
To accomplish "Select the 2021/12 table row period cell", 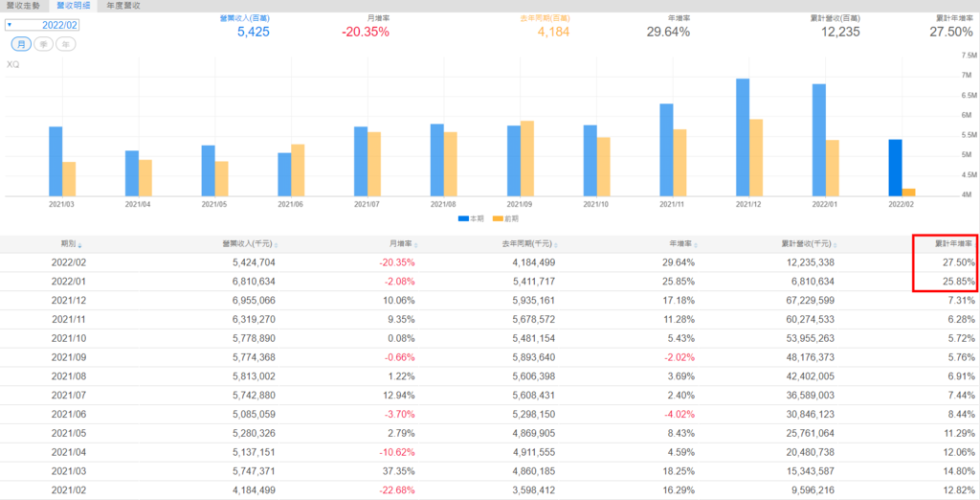I will coord(68,301).
